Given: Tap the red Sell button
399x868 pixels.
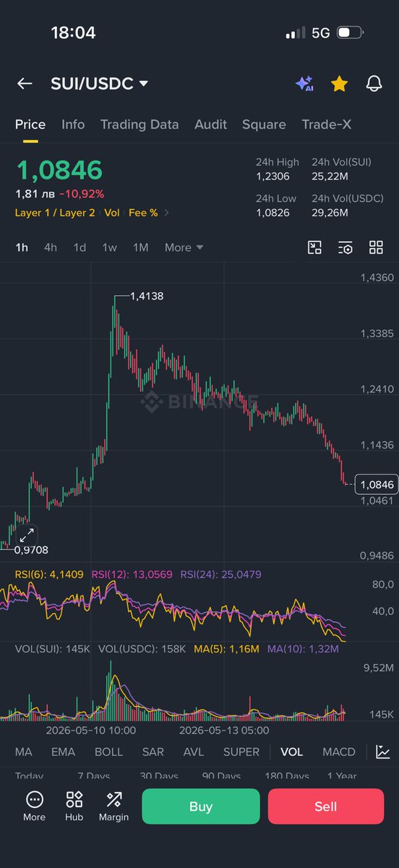Looking at the screenshot, I should pos(326,807).
